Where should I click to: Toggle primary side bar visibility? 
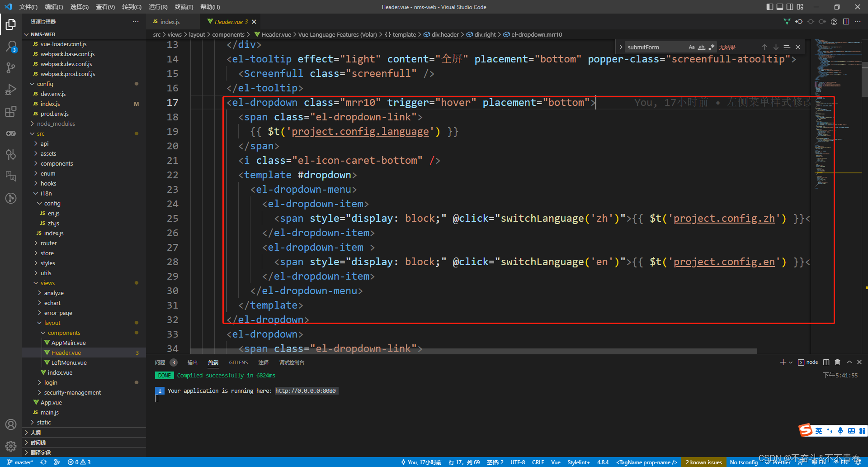(770, 7)
